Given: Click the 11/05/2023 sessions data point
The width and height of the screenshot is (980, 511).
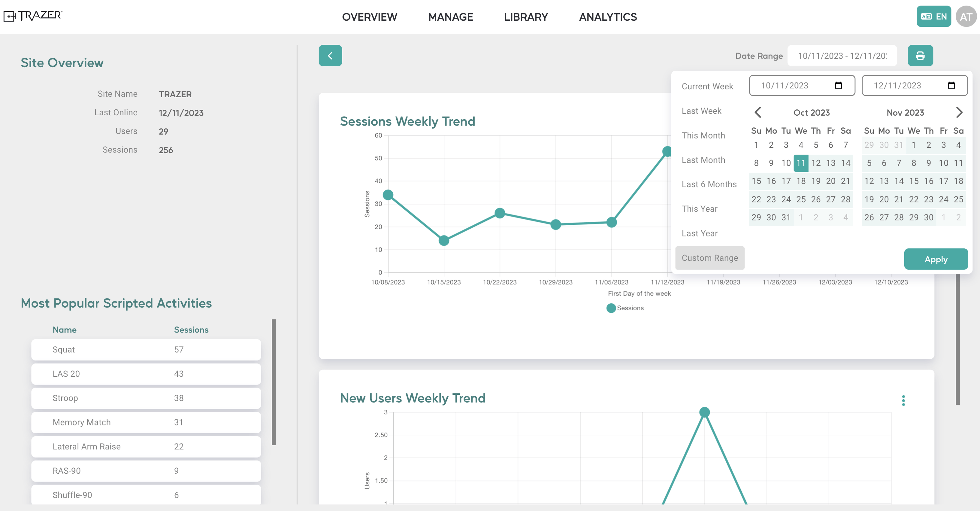Looking at the screenshot, I should 612,222.
